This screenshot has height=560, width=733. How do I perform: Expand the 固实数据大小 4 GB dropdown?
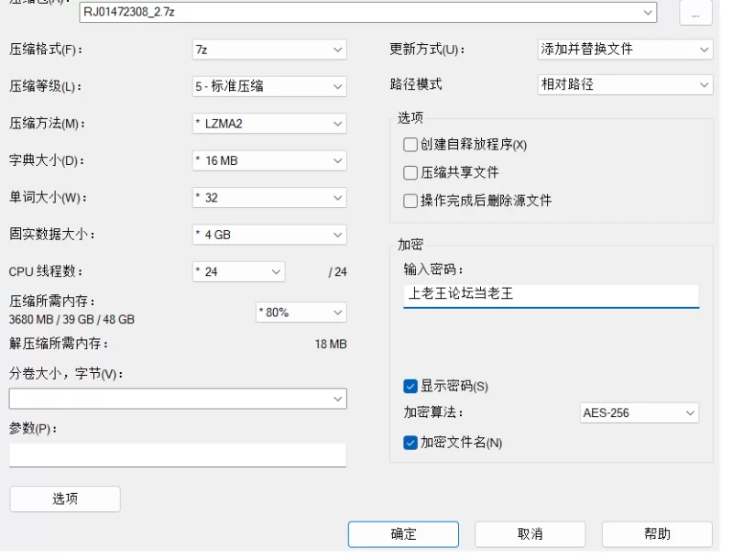click(x=269, y=235)
